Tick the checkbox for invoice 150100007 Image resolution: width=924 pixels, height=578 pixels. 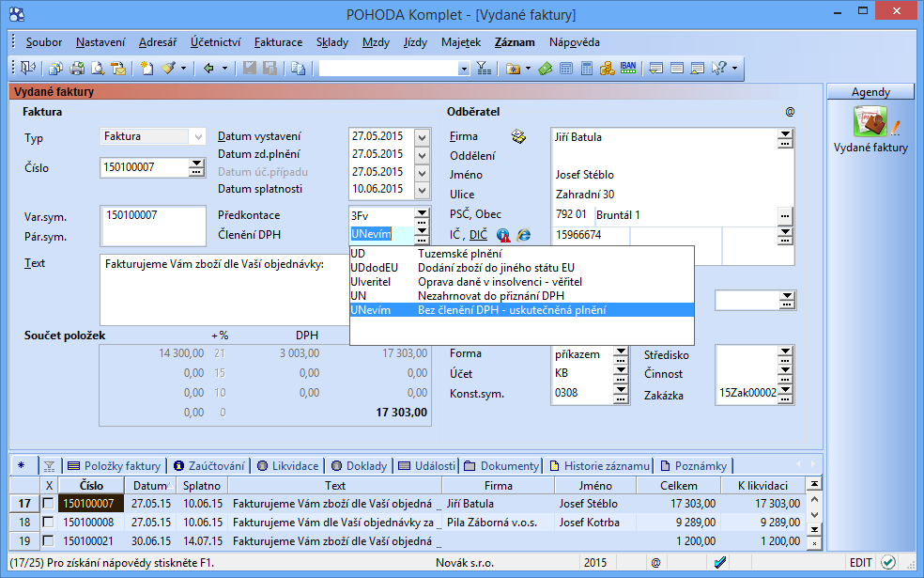click(x=48, y=503)
